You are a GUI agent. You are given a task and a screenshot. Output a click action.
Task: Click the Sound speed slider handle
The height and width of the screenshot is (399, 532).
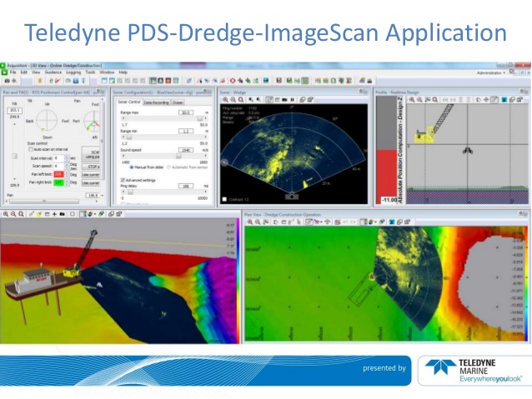click(x=178, y=156)
